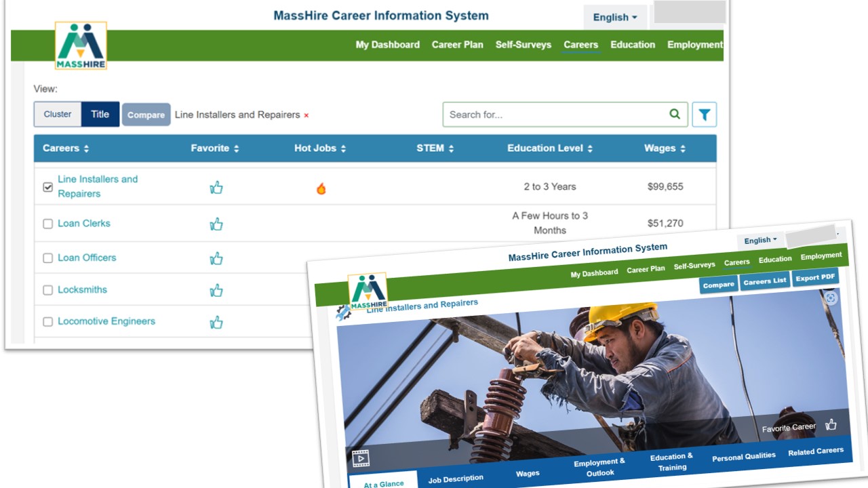Open the Line Installers and Repairers link
This screenshot has width=868, height=488.
98,186
